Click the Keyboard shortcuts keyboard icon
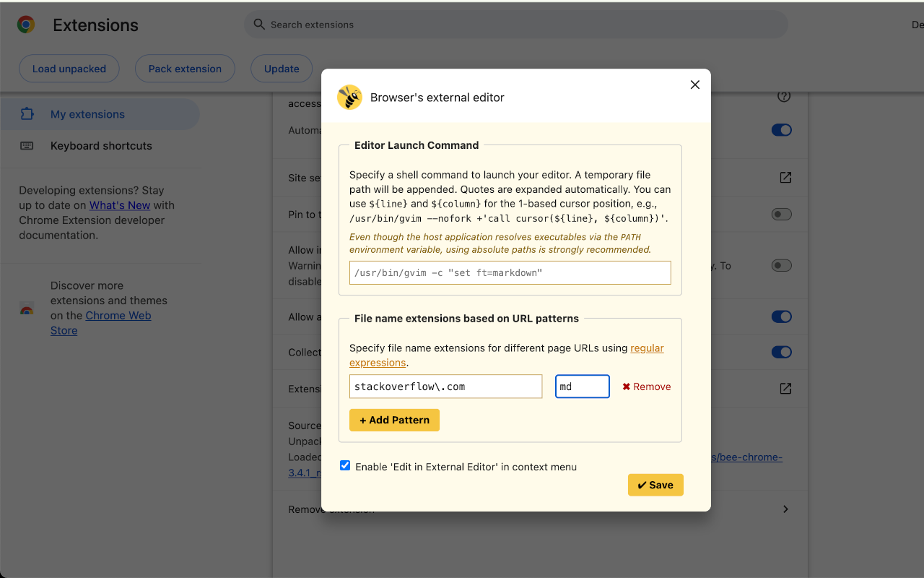924x578 pixels. (x=27, y=145)
